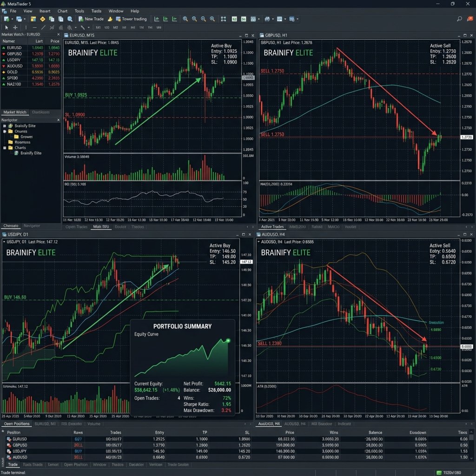This screenshot has width=476, height=476.
Task: Open the File menu
Action: (x=13, y=11)
